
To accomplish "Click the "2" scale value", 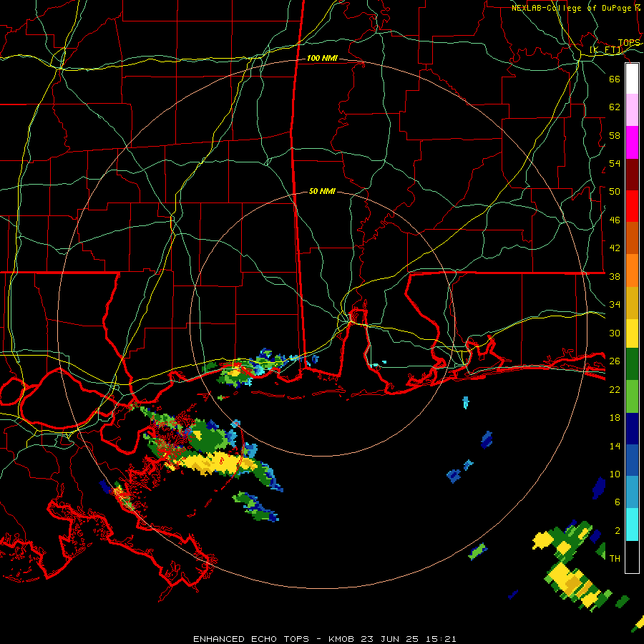I will [618, 531].
